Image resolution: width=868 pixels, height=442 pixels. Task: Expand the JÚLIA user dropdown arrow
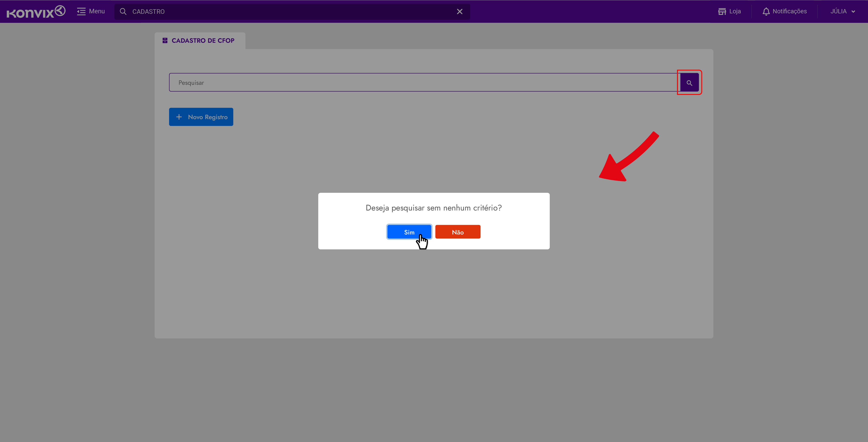tap(853, 12)
